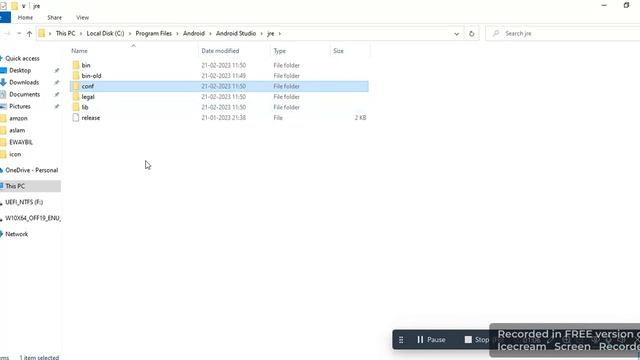Expand chevron after Local Disk (C:) in path
Viewport: 640px width, 360px height.
click(130, 33)
